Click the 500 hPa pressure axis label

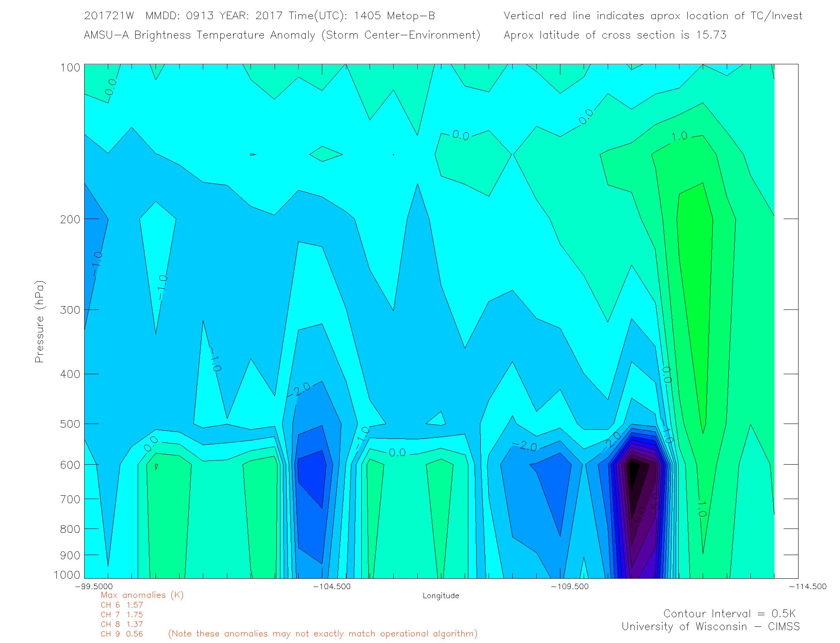click(x=70, y=424)
